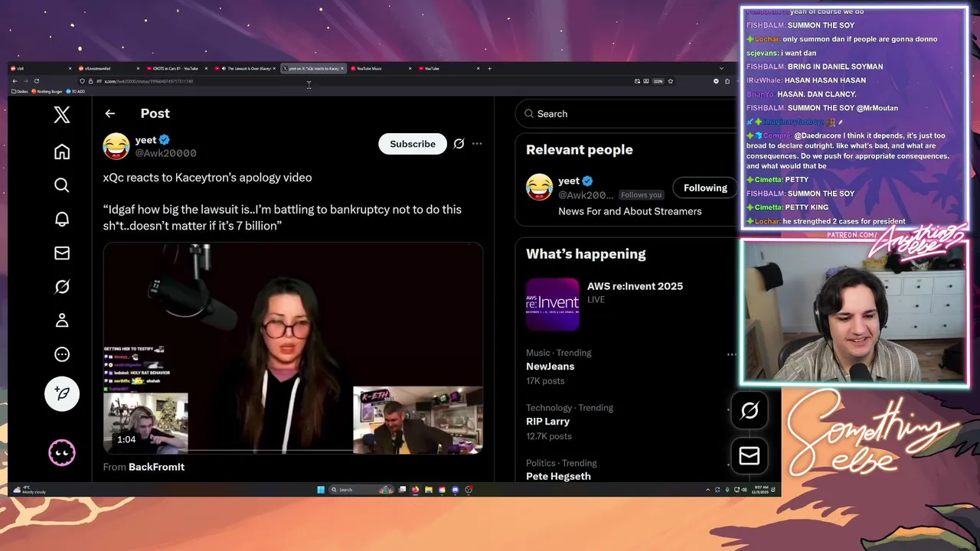Click Grok icon beside Subscribe button
Screen dimensions: 980x551
(459, 144)
